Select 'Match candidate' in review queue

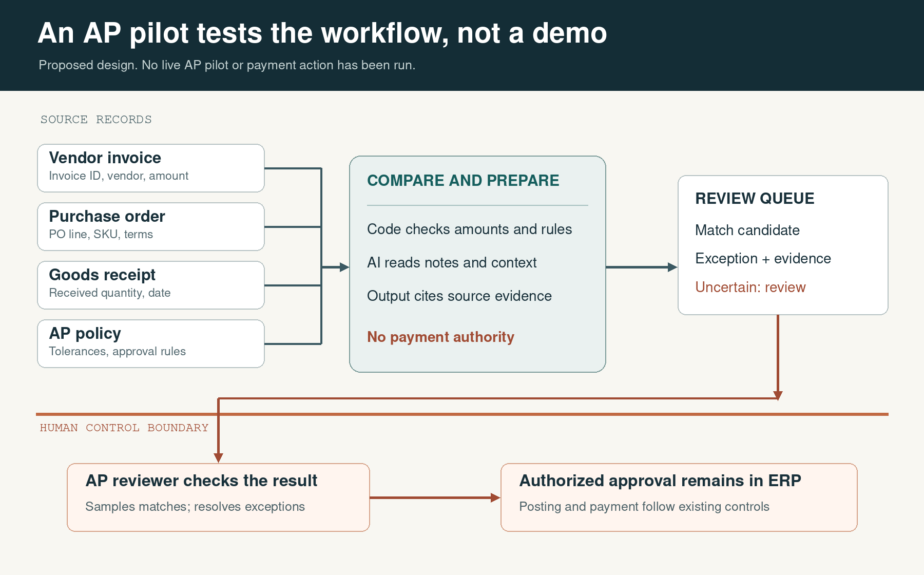(747, 230)
